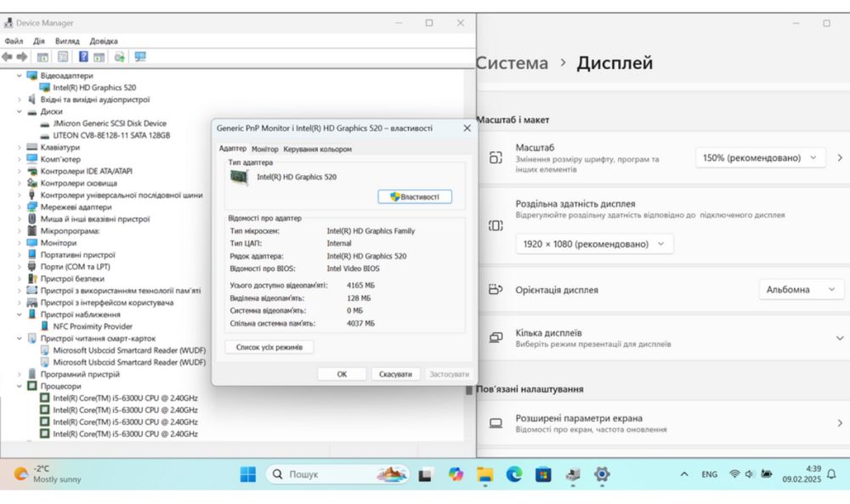850x504 pixels.
Task: Click the Властивості button in the dialog
Action: pyautogui.click(x=415, y=196)
